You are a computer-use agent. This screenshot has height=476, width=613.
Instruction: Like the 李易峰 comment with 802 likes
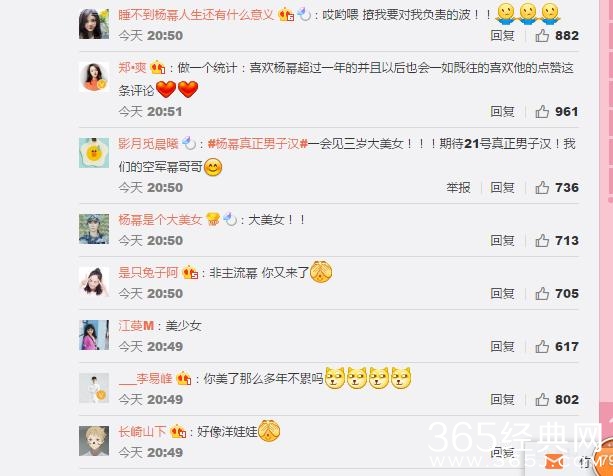click(542, 399)
